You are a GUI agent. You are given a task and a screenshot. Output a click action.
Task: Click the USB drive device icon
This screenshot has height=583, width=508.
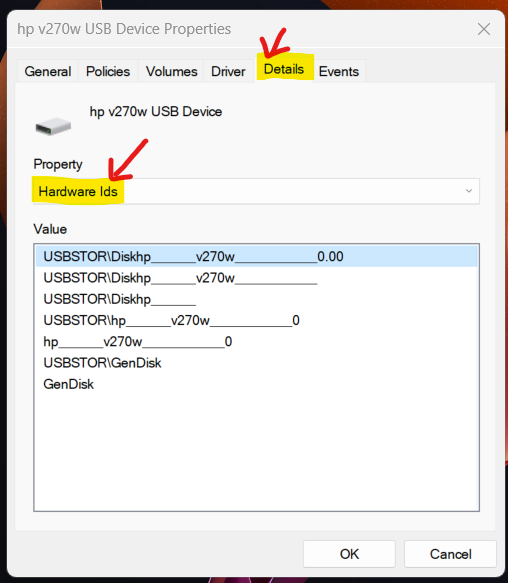pyautogui.click(x=53, y=126)
